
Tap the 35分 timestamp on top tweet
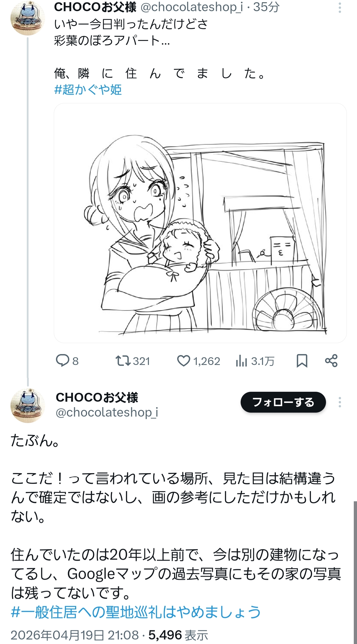point(266,7)
